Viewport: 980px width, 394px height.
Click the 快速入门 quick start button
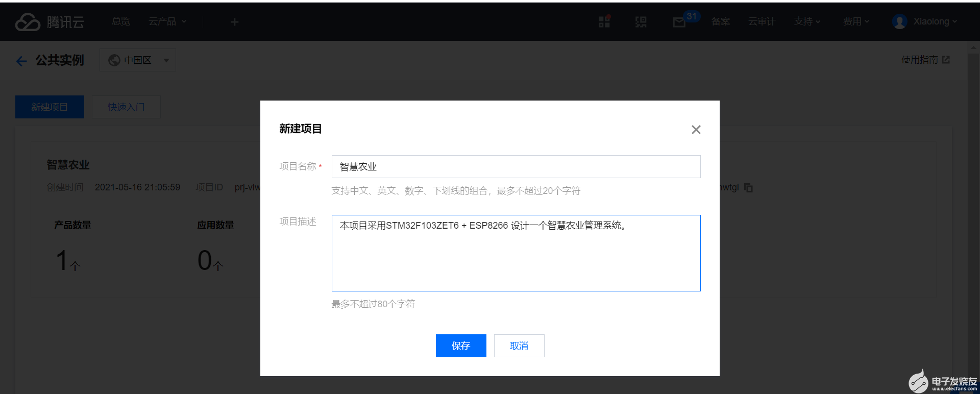coord(126,107)
